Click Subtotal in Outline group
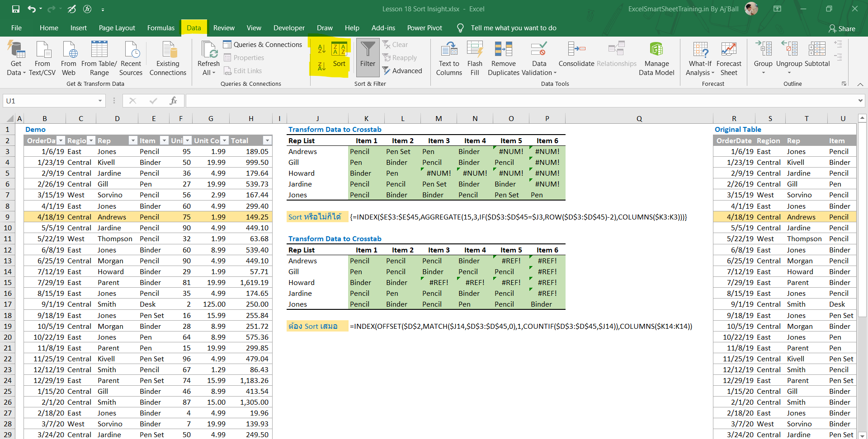 817,54
